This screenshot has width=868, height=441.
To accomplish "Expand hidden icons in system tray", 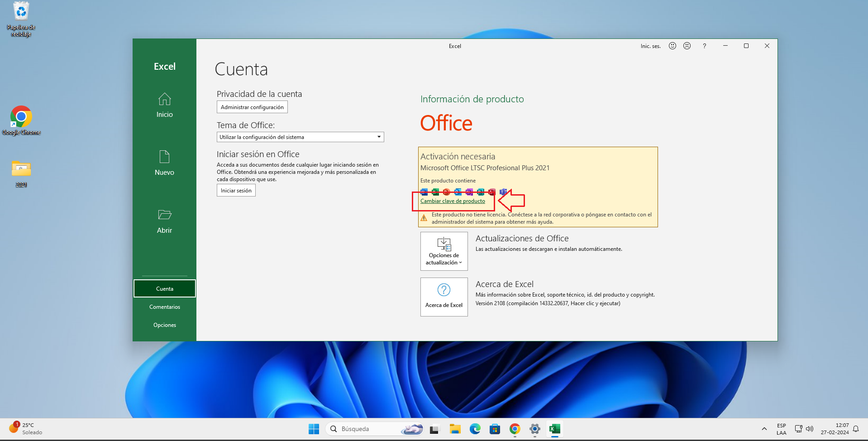I will coord(764,428).
